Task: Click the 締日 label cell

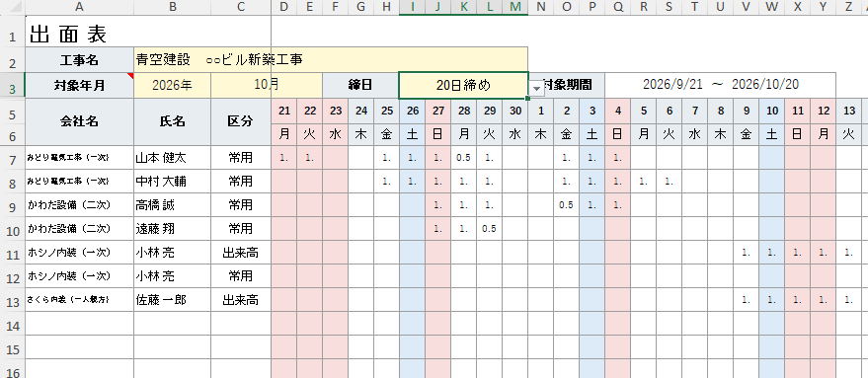Action: (x=360, y=85)
